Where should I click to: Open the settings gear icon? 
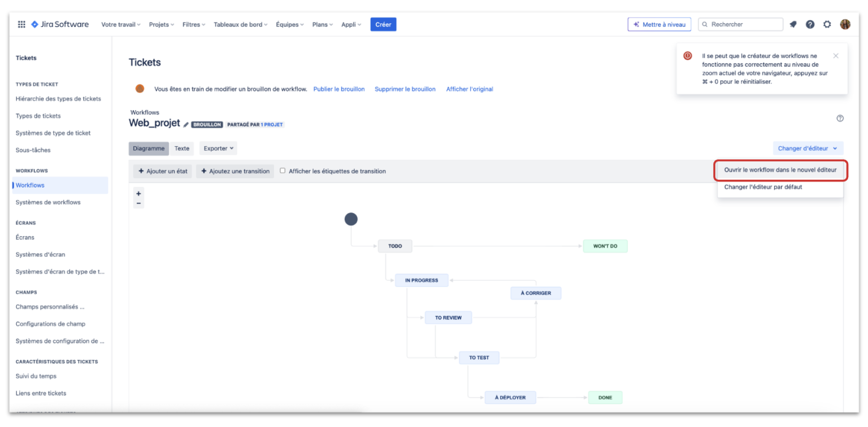[x=827, y=24]
